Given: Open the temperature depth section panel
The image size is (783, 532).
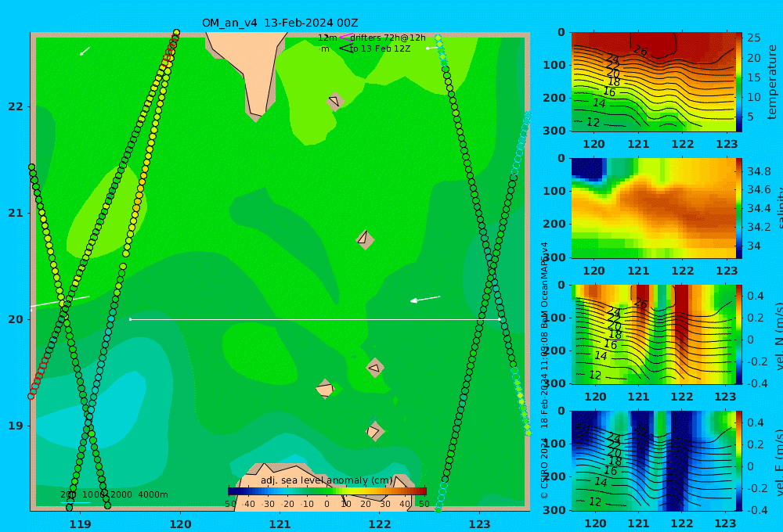Looking at the screenshot, I should tap(653, 82).
